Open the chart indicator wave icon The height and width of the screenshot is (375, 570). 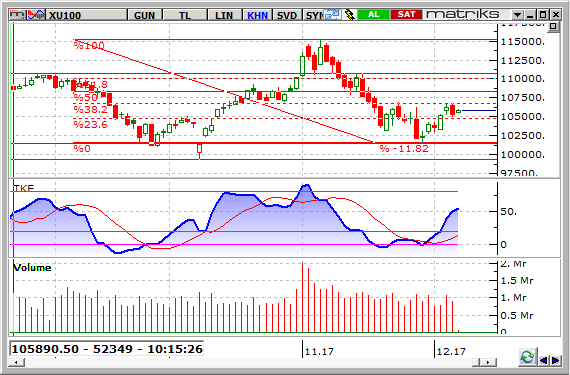pyautogui.click(x=36, y=15)
